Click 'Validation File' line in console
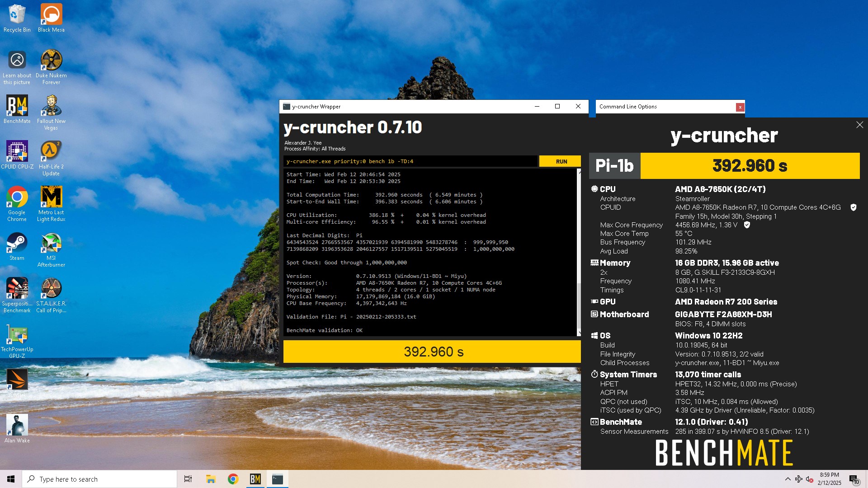This screenshot has width=868, height=488. click(351, 317)
